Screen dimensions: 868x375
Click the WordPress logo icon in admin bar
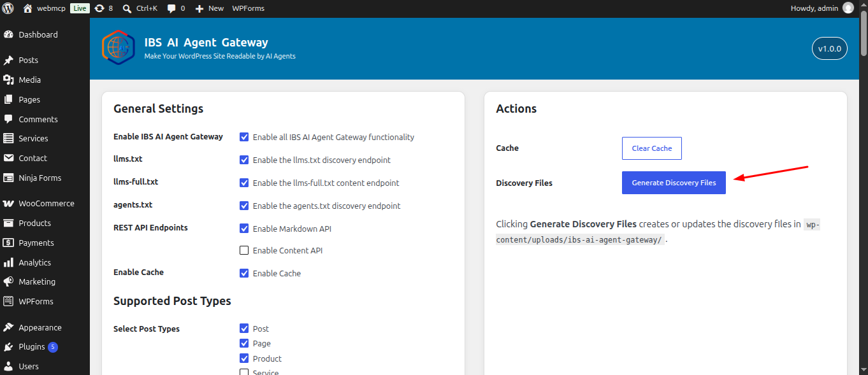[8, 8]
